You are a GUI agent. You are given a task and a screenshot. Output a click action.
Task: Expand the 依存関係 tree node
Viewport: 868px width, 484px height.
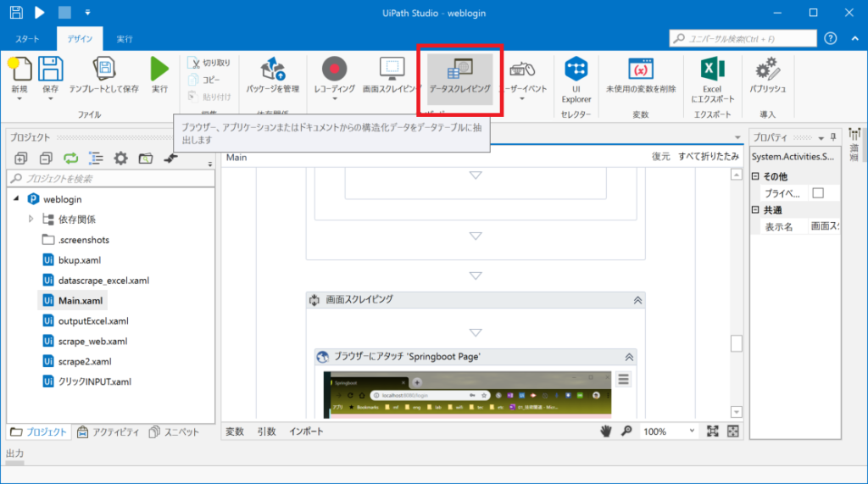(31, 220)
